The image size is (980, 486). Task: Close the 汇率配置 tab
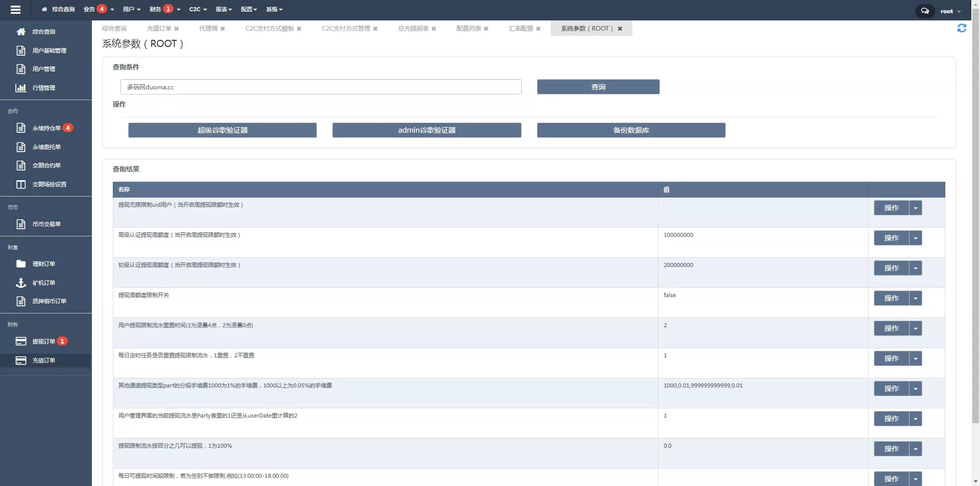click(538, 29)
